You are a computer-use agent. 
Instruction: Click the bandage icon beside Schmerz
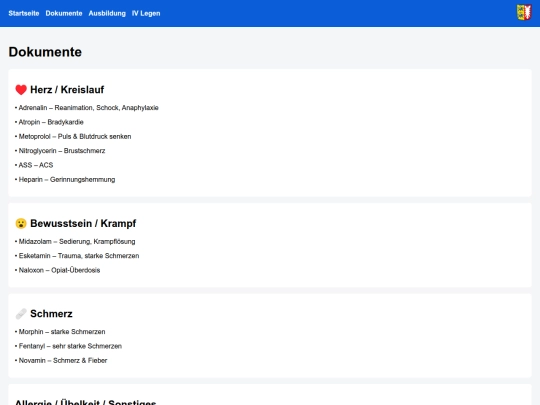(21, 314)
